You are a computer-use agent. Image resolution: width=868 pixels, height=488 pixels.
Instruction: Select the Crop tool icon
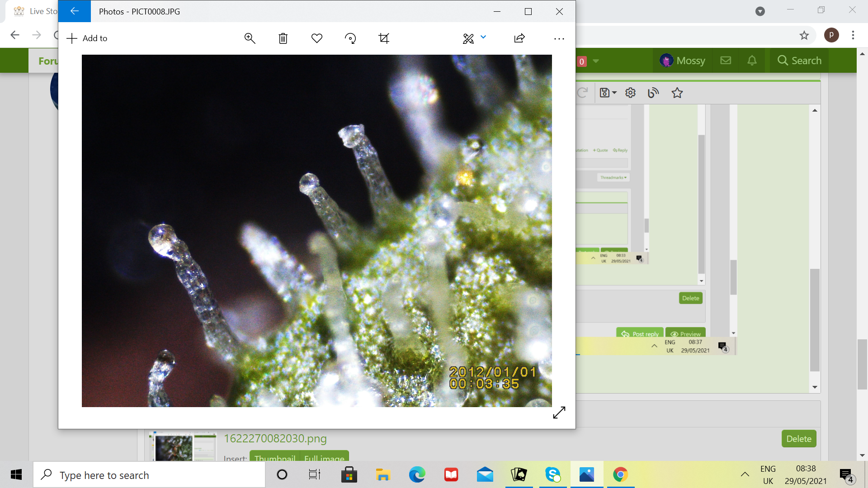(384, 38)
